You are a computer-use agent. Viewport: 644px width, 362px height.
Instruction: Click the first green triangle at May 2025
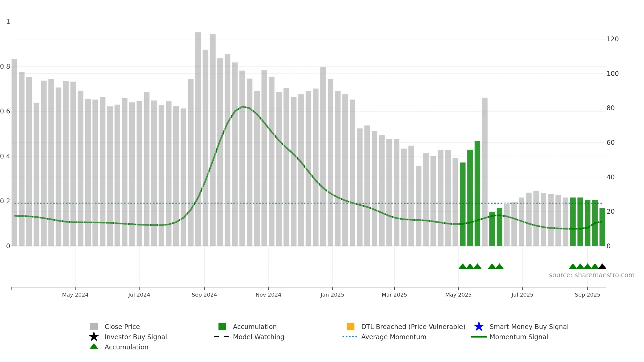coord(463,266)
